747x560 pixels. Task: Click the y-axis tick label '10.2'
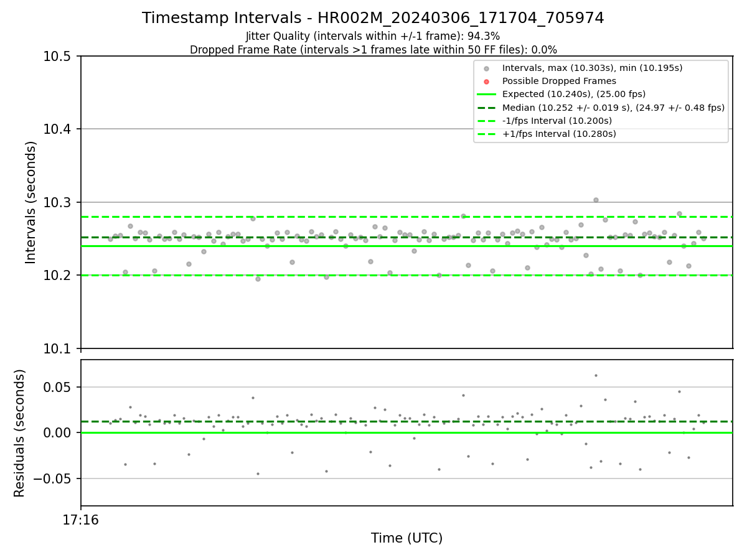click(58, 276)
